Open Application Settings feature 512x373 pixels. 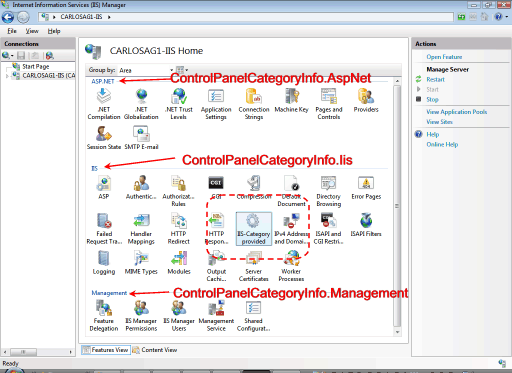click(x=216, y=104)
